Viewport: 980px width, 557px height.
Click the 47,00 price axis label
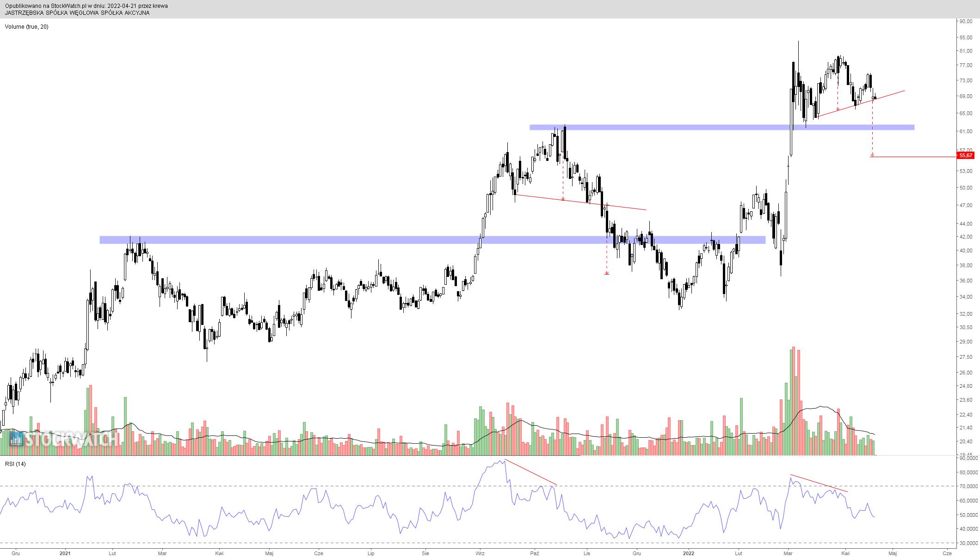point(965,205)
